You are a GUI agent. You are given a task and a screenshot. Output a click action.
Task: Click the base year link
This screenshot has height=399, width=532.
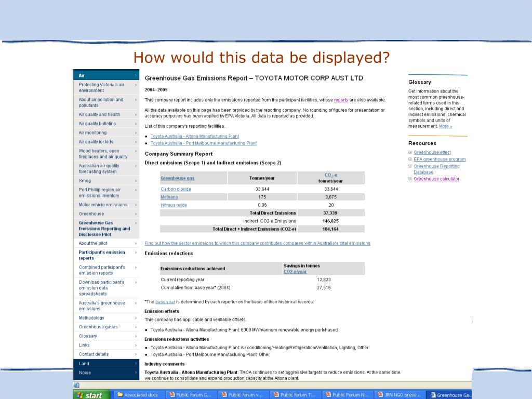(x=165, y=302)
